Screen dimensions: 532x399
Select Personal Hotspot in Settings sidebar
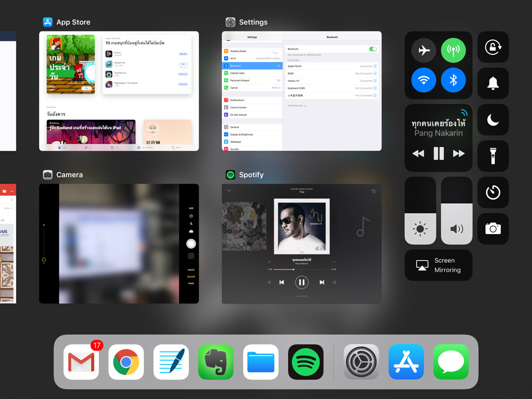pyautogui.click(x=252, y=80)
